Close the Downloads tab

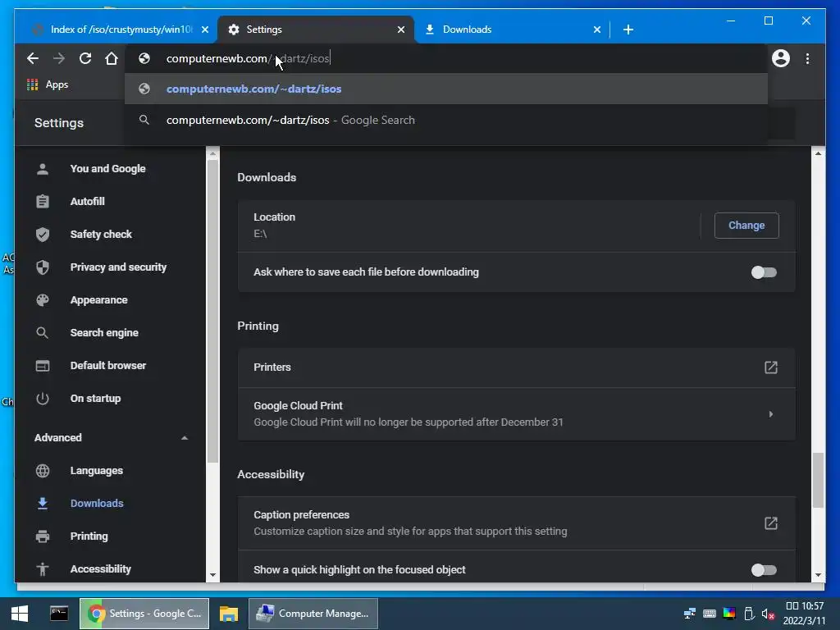597,30
